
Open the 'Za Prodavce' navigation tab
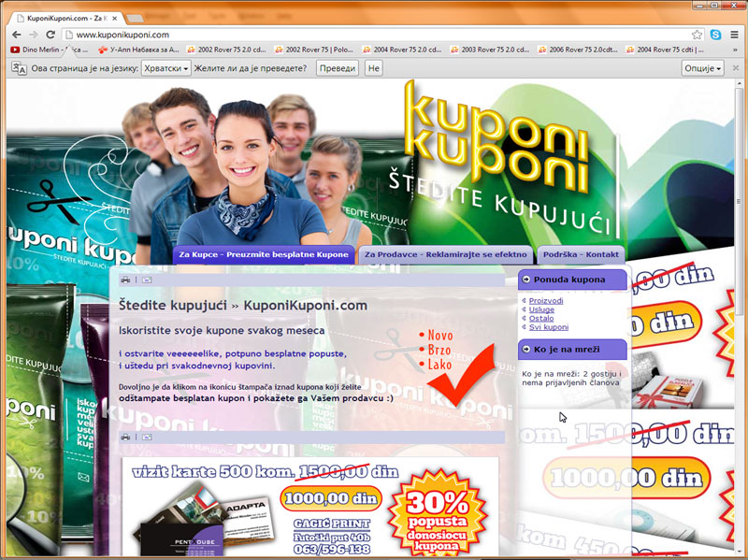click(445, 254)
